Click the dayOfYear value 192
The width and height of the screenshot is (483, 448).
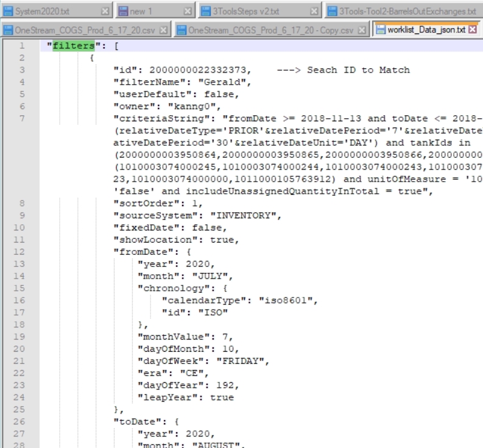point(225,385)
